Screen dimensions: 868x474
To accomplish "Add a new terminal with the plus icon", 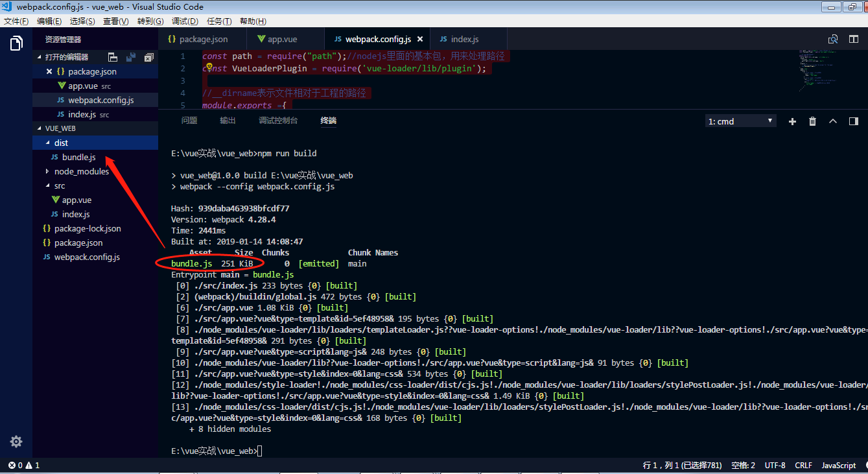I will click(792, 121).
